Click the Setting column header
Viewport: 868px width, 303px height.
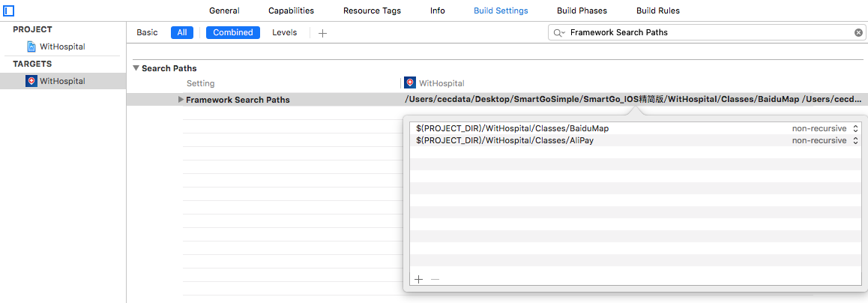[200, 83]
